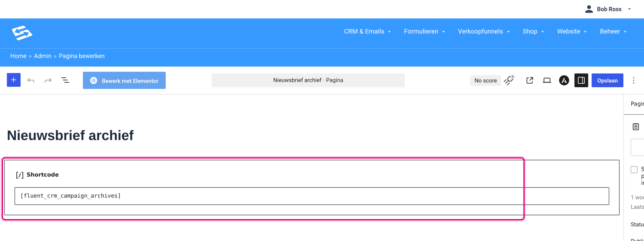Click the rocket optimization icon next to No score
Image resolution: width=644 pixels, height=241 pixels.
click(x=509, y=80)
